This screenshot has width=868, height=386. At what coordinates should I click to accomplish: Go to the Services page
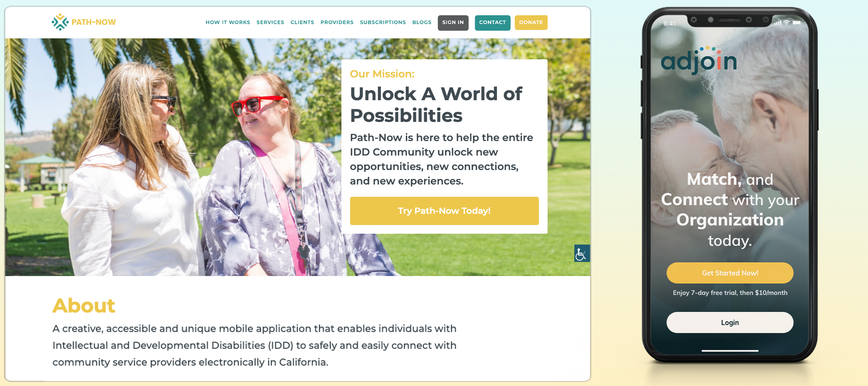point(270,22)
